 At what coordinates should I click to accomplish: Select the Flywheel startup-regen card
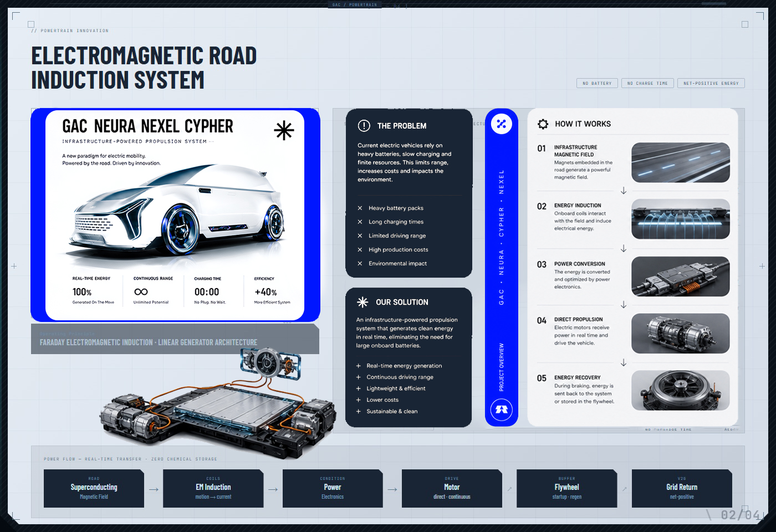(566, 488)
